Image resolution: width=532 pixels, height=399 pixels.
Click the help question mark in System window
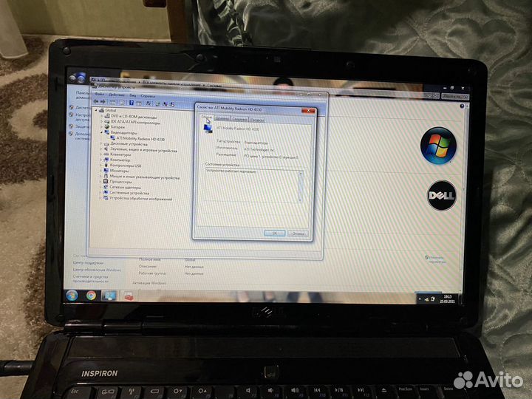tap(461, 106)
